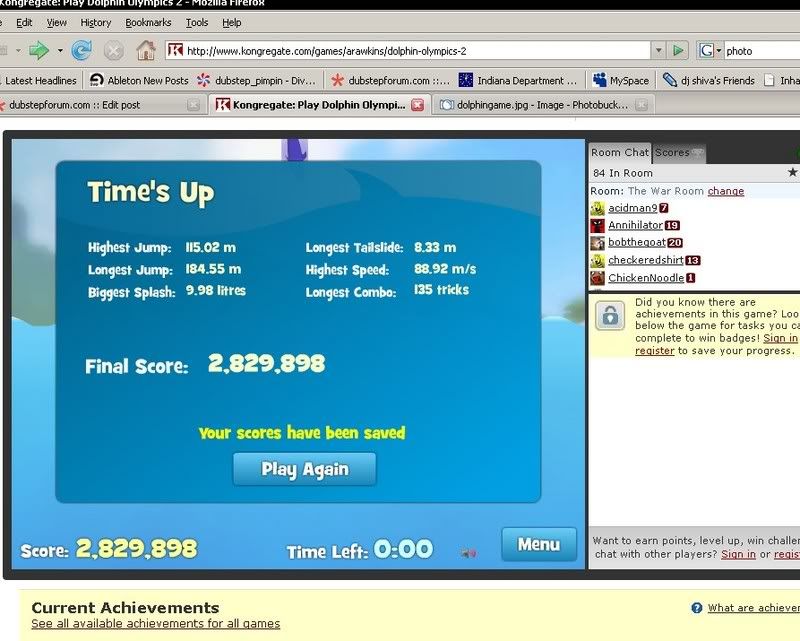Click the What are achievements link

(754, 608)
